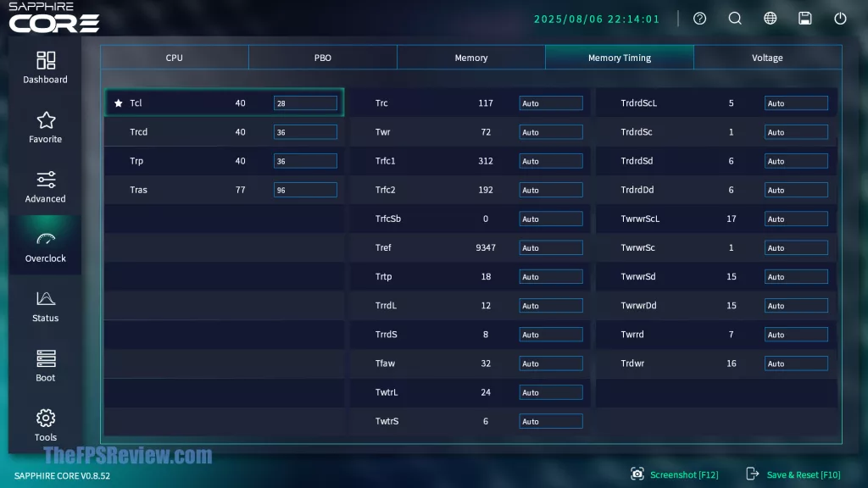Image resolution: width=868 pixels, height=488 pixels.
Task: Click the Trdwr Auto field
Action: pos(796,363)
